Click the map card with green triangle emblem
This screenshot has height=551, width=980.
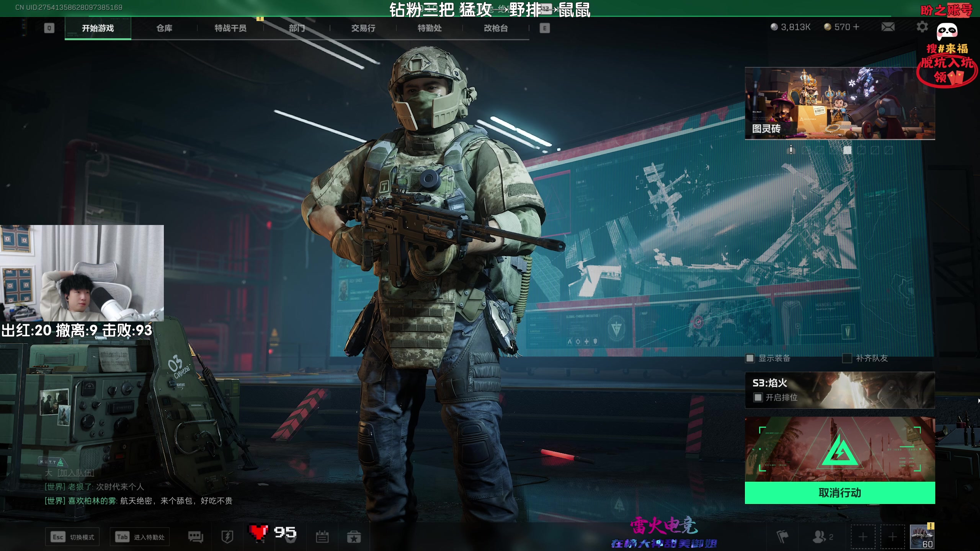[840, 449]
